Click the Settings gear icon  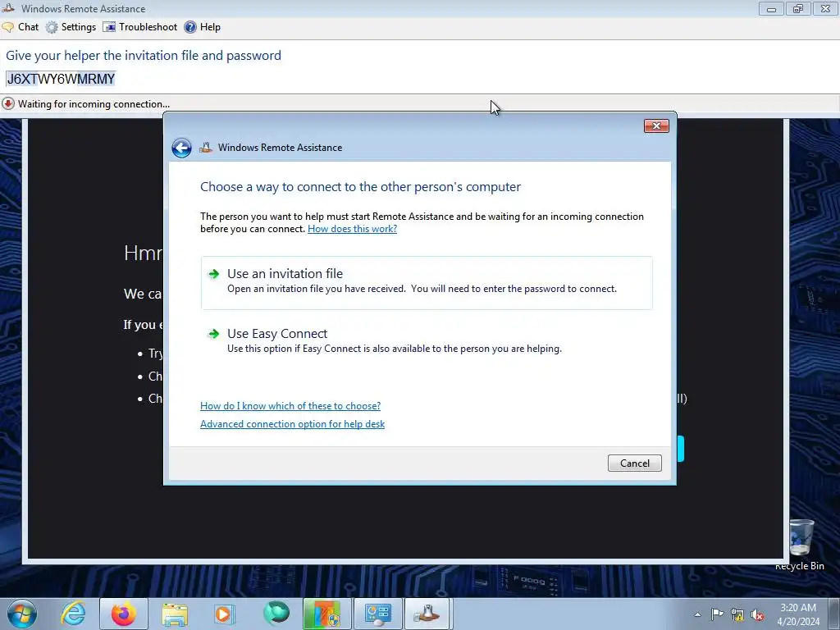pos(52,27)
